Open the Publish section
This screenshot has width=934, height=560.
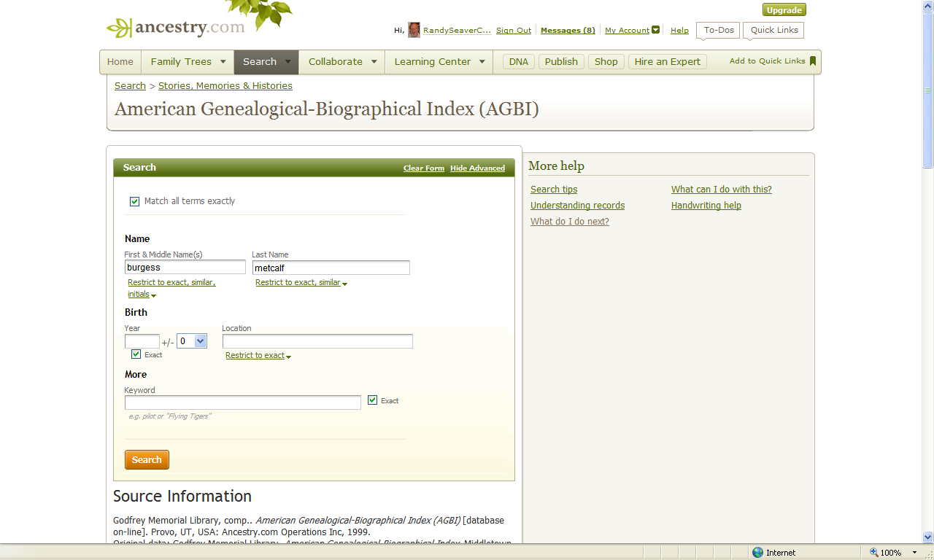561,62
